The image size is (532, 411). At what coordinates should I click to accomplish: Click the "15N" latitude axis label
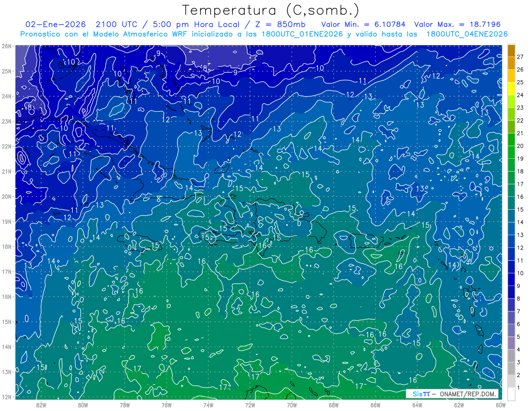pos(6,322)
